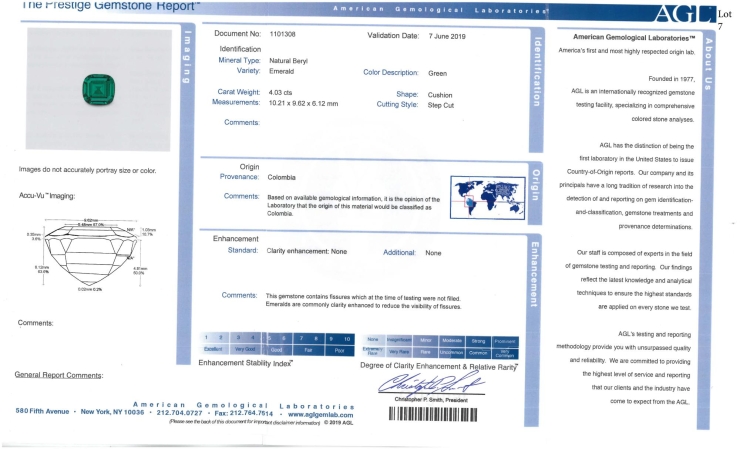
Task: Click "Colombia" next to Provenance
Action: coord(281,178)
